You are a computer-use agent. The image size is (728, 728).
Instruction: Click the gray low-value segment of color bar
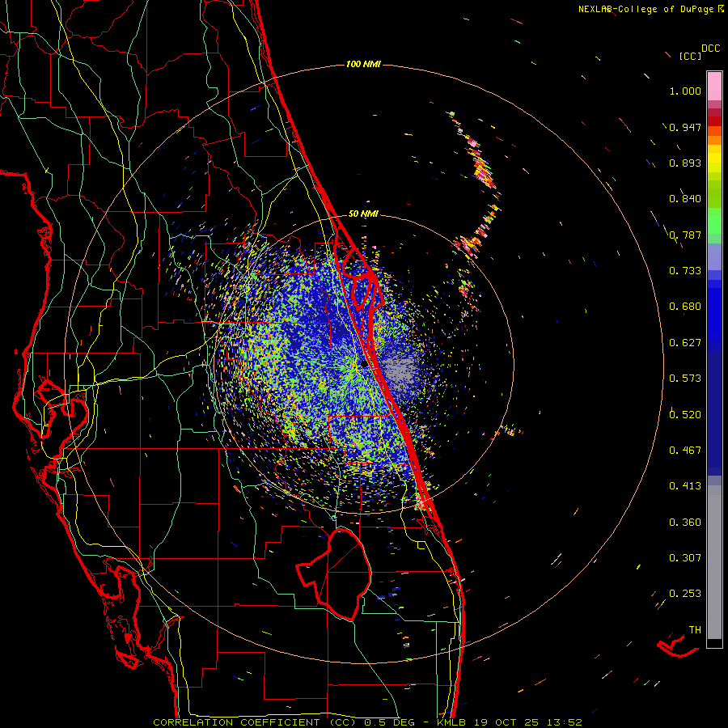coord(714,562)
